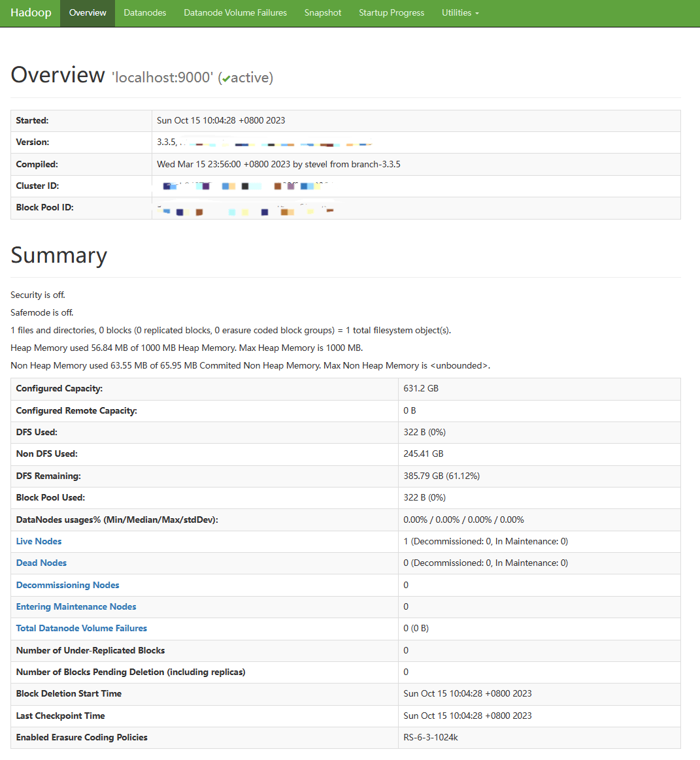Switch to the Overview tab
The width and height of the screenshot is (700, 760).
[88, 13]
